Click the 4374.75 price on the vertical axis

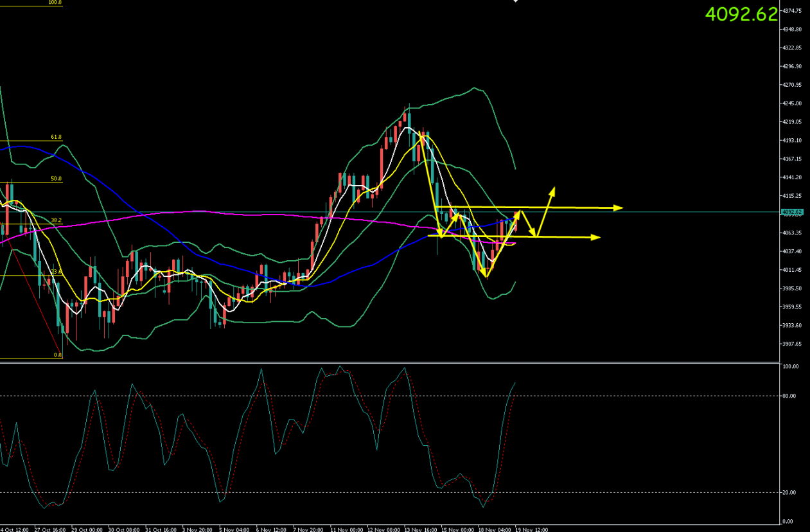point(791,11)
